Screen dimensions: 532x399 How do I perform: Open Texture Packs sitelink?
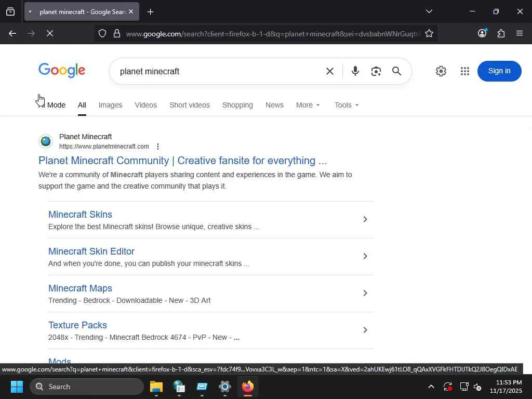pyautogui.click(x=77, y=325)
